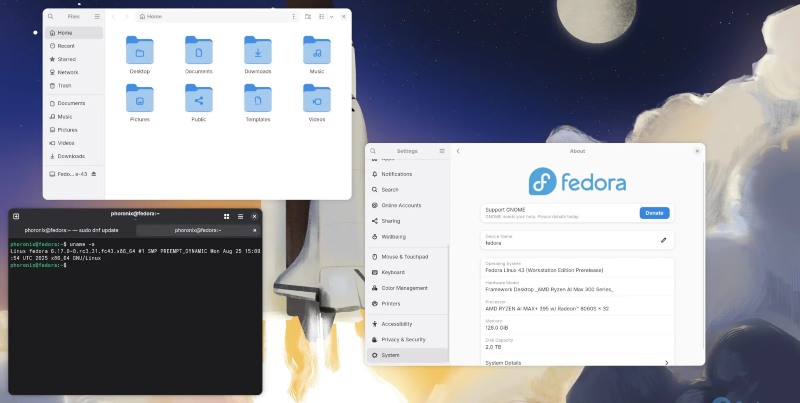Open the Files path bar options menu

[x=293, y=16]
